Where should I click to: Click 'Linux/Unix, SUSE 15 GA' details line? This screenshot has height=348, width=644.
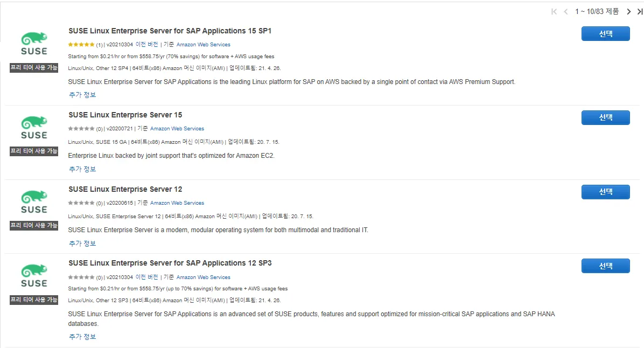pyautogui.click(x=174, y=142)
